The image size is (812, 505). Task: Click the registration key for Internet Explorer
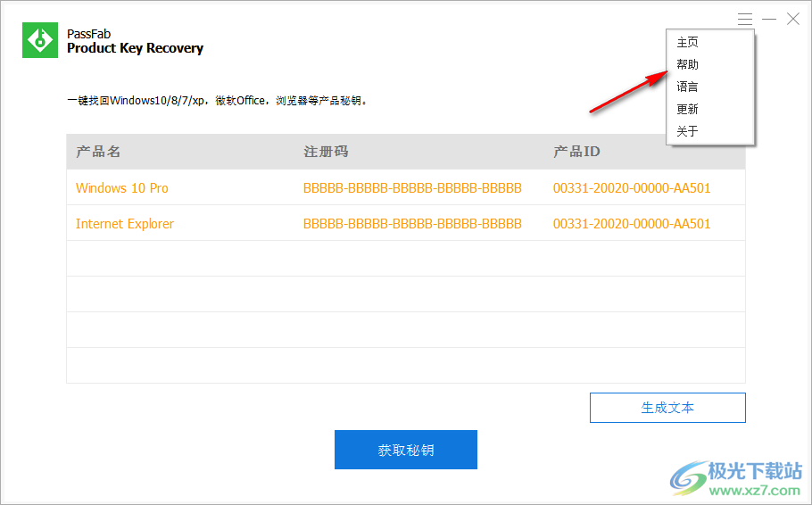tap(412, 224)
